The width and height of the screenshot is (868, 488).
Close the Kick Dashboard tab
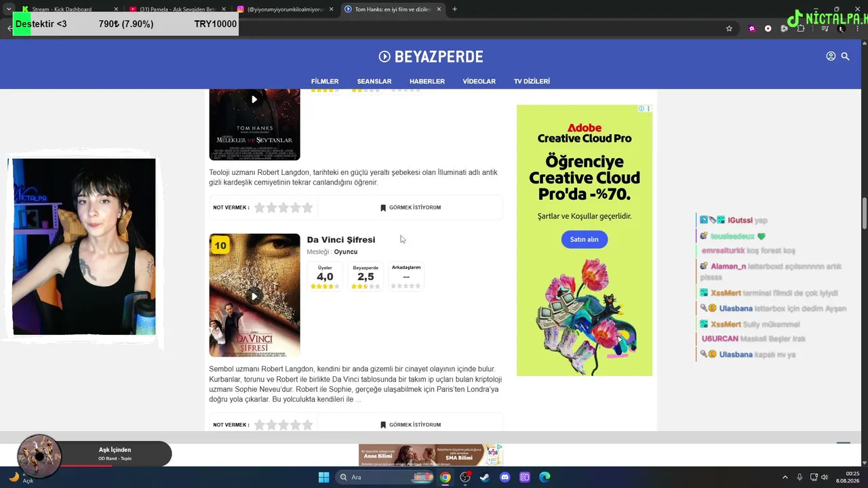[x=116, y=9]
